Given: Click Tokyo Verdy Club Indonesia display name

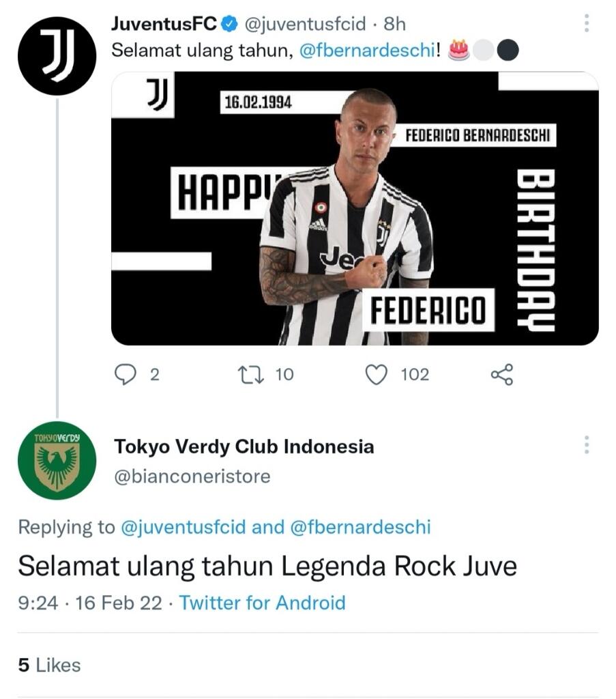Looking at the screenshot, I should [244, 447].
